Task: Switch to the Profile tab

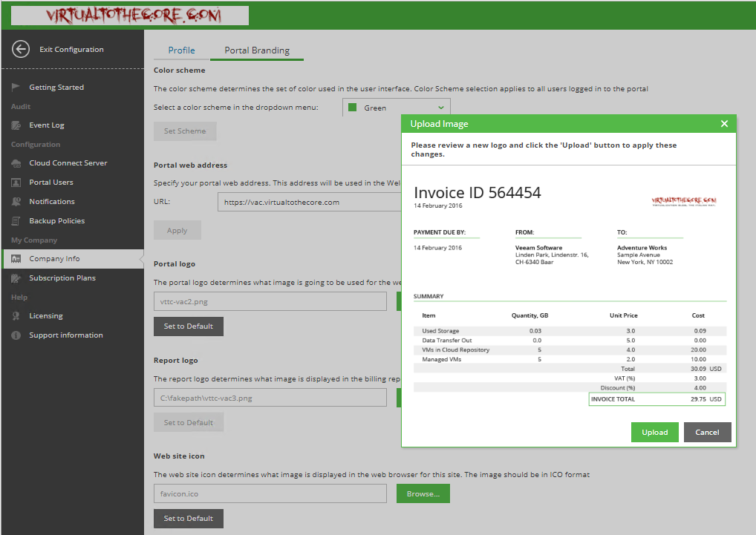Action: pyautogui.click(x=182, y=50)
